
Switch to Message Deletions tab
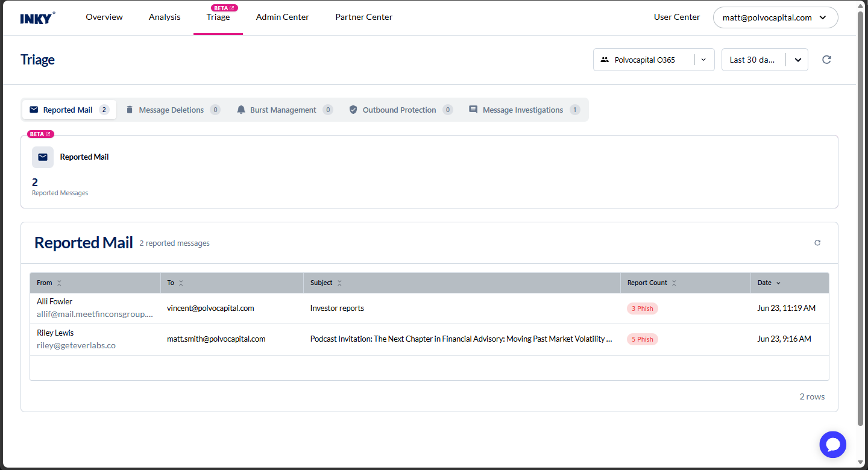(x=173, y=110)
